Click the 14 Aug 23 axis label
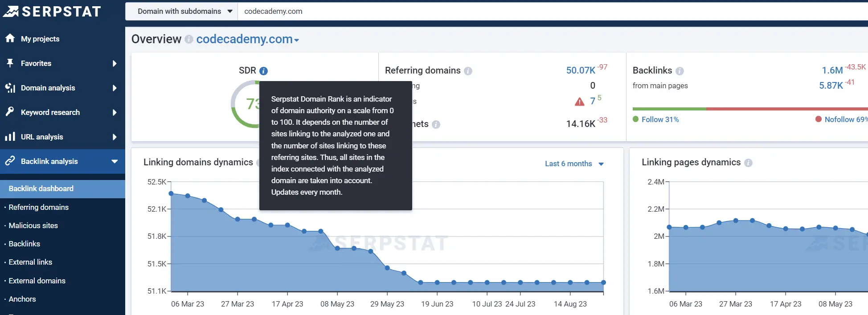Image resolution: width=868 pixels, height=315 pixels. 570,304
